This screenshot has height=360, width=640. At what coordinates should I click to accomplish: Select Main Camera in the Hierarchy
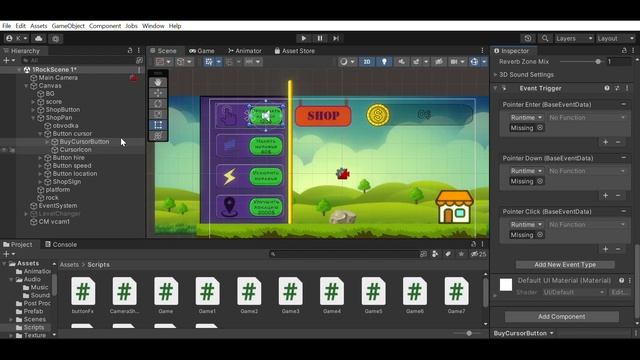pos(58,78)
